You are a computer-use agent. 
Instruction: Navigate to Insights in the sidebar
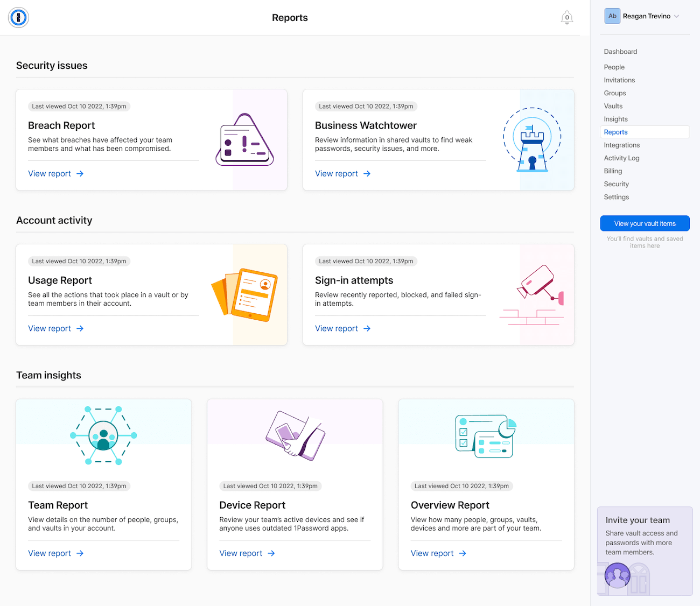tap(615, 119)
